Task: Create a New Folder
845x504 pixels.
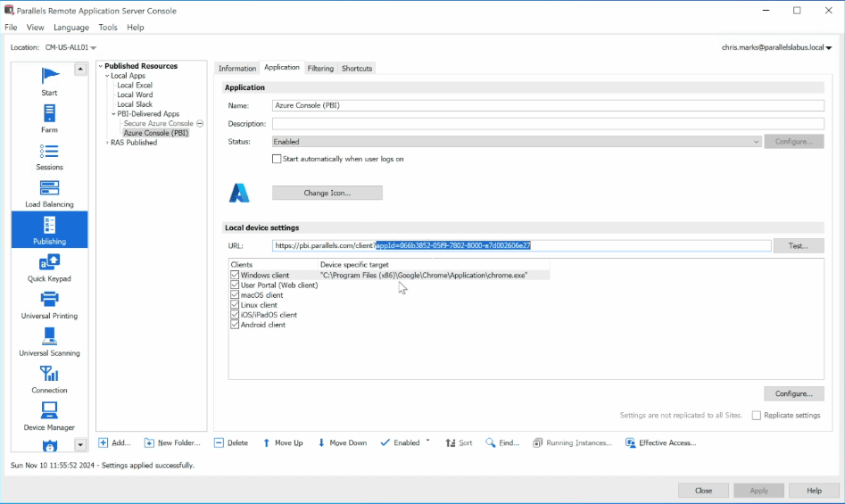Action: click(172, 442)
